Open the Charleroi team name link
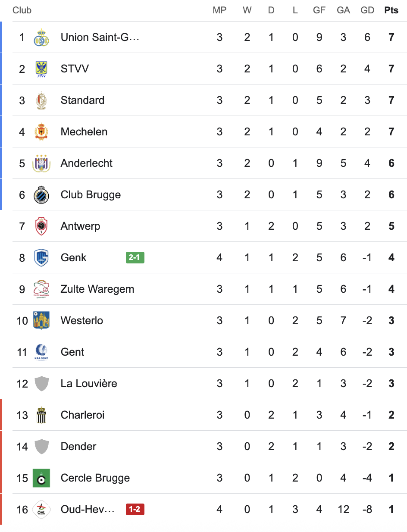 click(82, 415)
